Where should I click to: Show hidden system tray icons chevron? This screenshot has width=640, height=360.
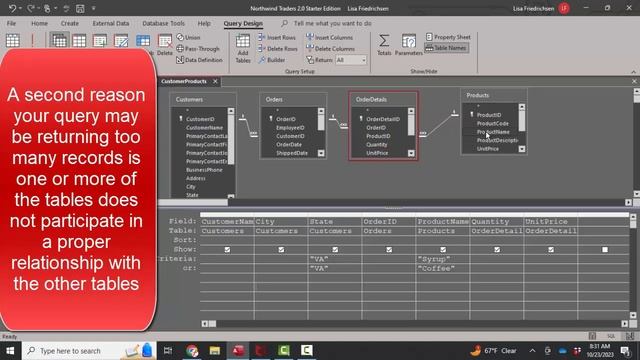point(532,351)
